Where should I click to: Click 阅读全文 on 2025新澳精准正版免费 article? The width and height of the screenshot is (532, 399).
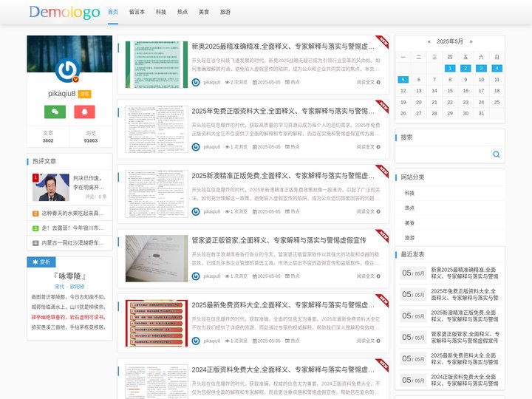click(368, 211)
